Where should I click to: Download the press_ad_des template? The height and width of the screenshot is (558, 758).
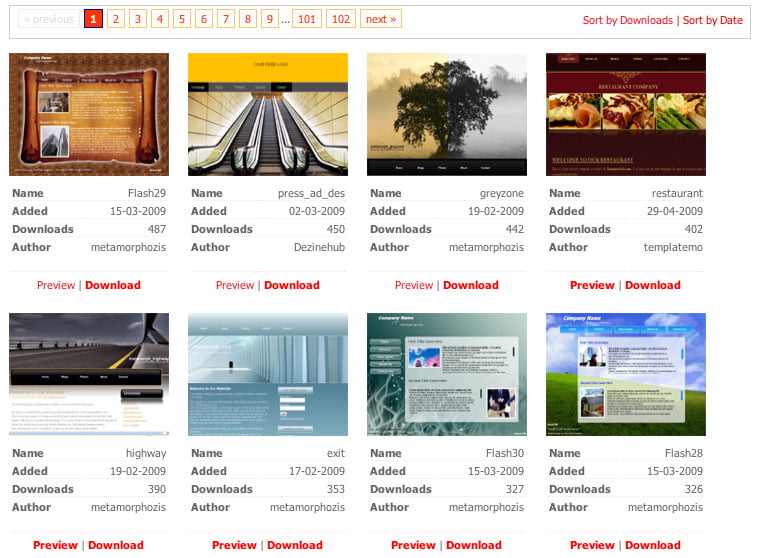point(292,285)
